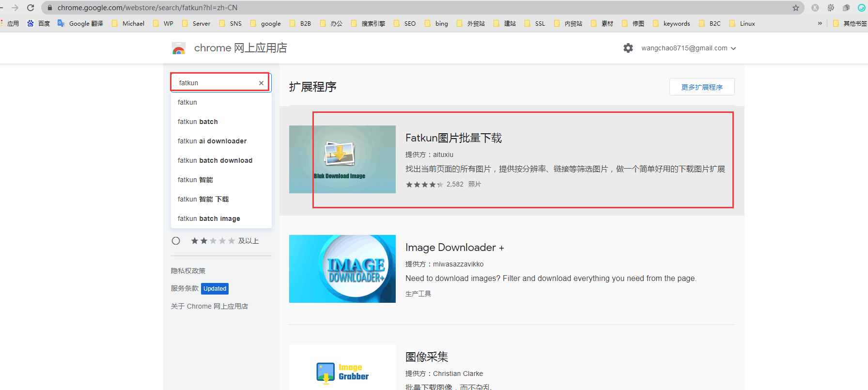Open the SNS bookmark folder
Viewport: 868px width, 390px height.
point(231,23)
